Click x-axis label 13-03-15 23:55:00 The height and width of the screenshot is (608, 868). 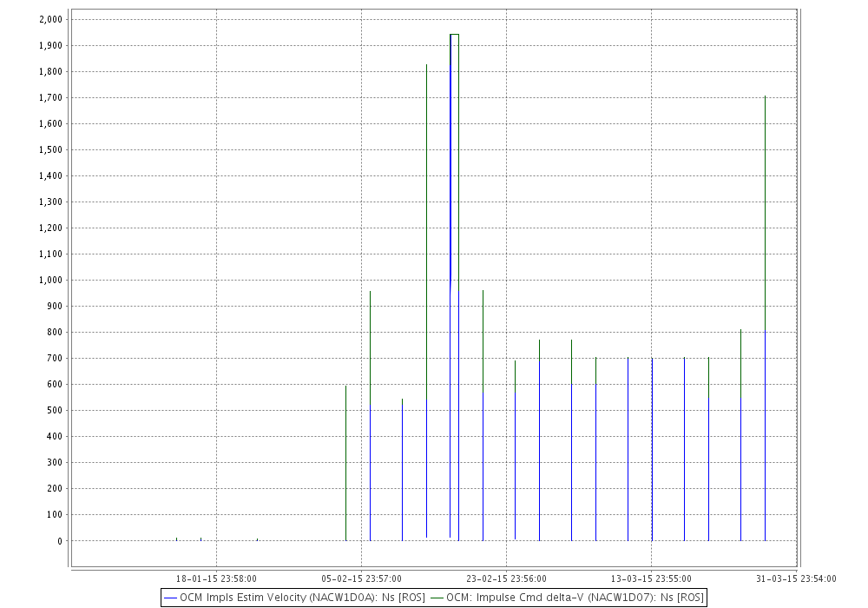click(652, 579)
